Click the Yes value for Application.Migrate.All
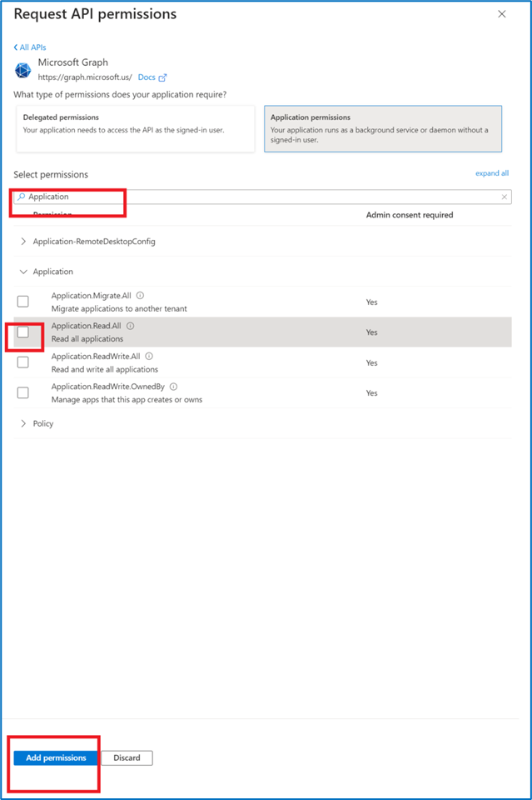Viewport: 532px width, 800px height. [x=371, y=302]
